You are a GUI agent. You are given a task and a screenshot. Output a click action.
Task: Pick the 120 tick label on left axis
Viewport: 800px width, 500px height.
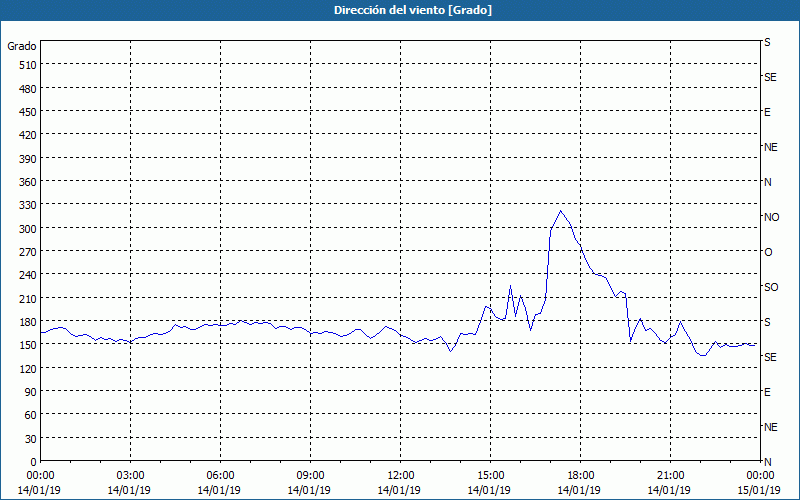point(28,368)
